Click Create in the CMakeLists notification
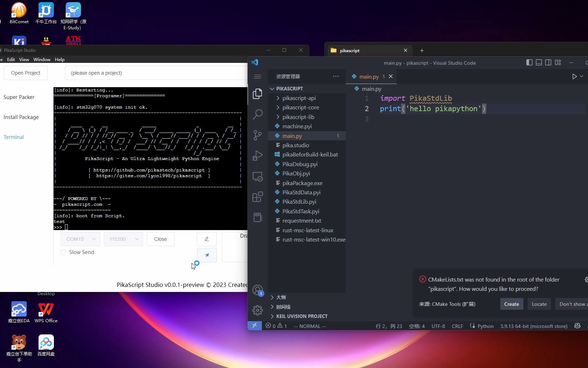The image size is (588, 368). [511, 304]
